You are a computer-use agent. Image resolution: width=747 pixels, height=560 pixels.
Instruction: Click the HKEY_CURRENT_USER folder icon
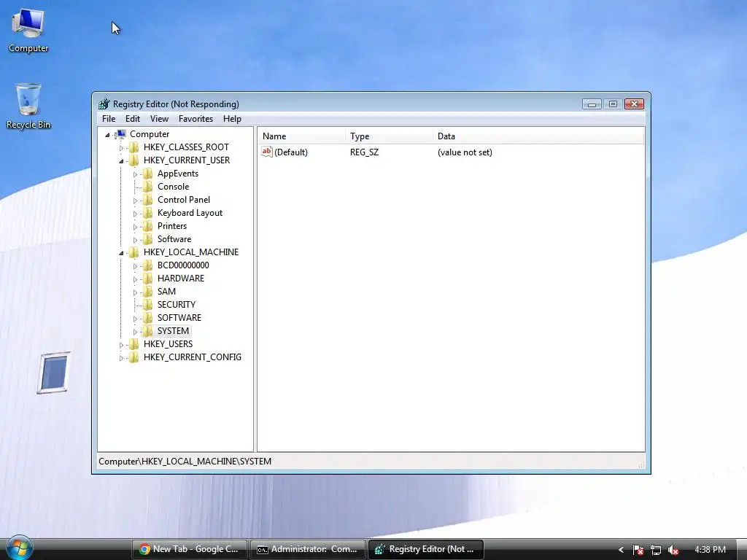click(134, 160)
